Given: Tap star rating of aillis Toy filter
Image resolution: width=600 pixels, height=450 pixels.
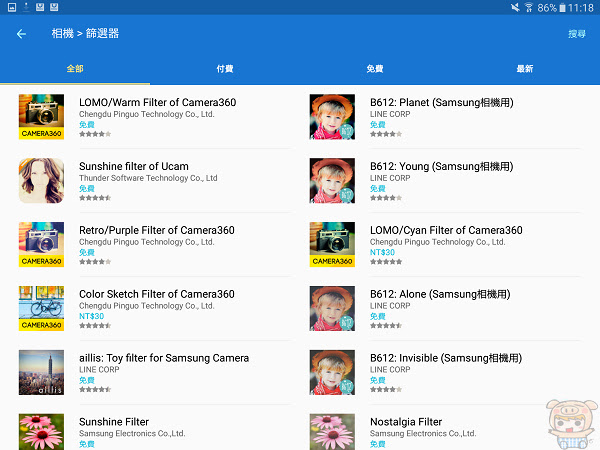Looking at the screenshot, I should point(95,390).
